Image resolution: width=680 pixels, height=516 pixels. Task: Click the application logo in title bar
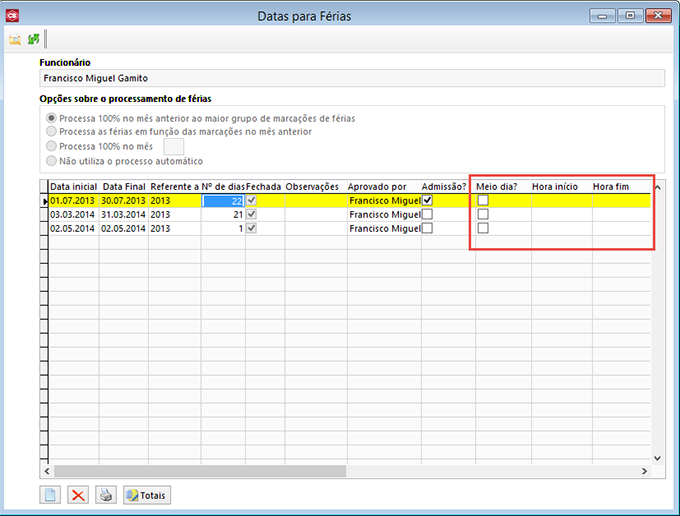(x=12, y=15)
